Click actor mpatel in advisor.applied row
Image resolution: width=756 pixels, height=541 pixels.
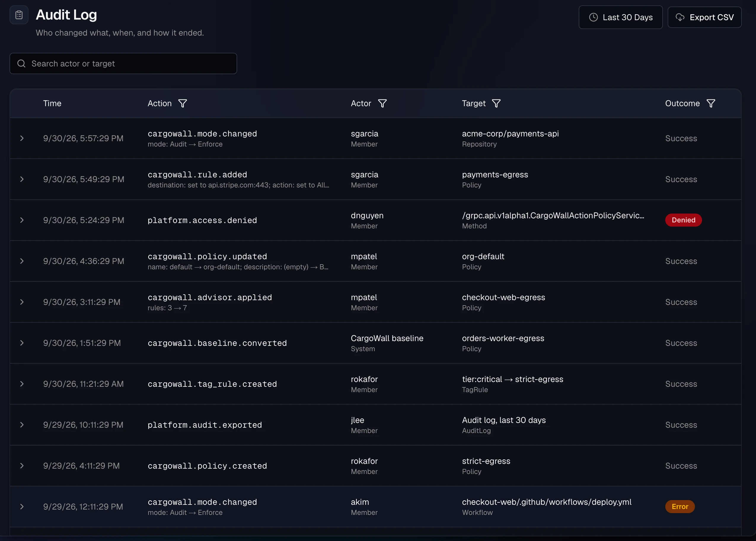click(x=364, y=298)
